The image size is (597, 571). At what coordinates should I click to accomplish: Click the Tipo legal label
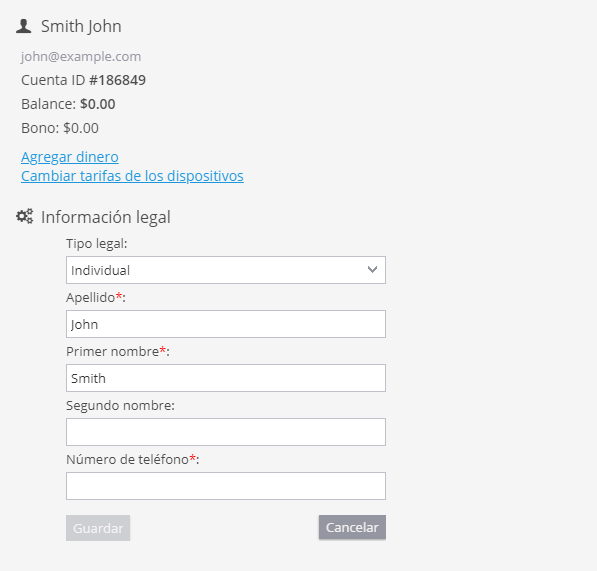pyautogui.click(x=97, y=244)
